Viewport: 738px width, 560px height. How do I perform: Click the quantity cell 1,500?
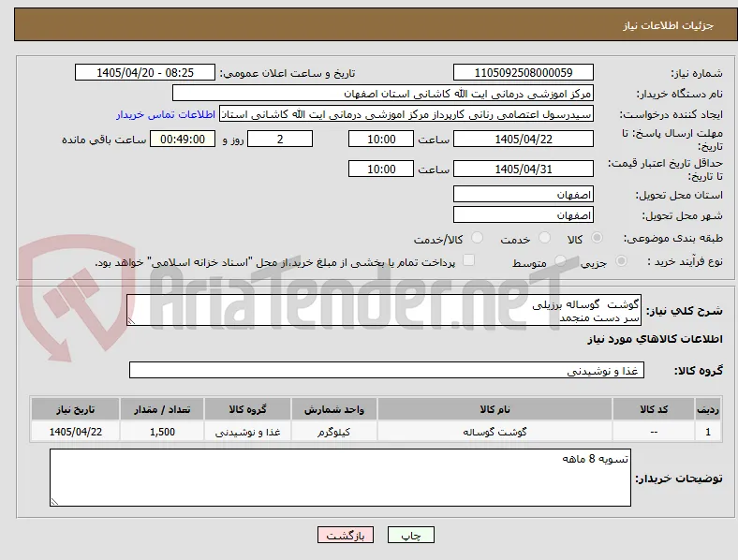(x=162, y=432)
